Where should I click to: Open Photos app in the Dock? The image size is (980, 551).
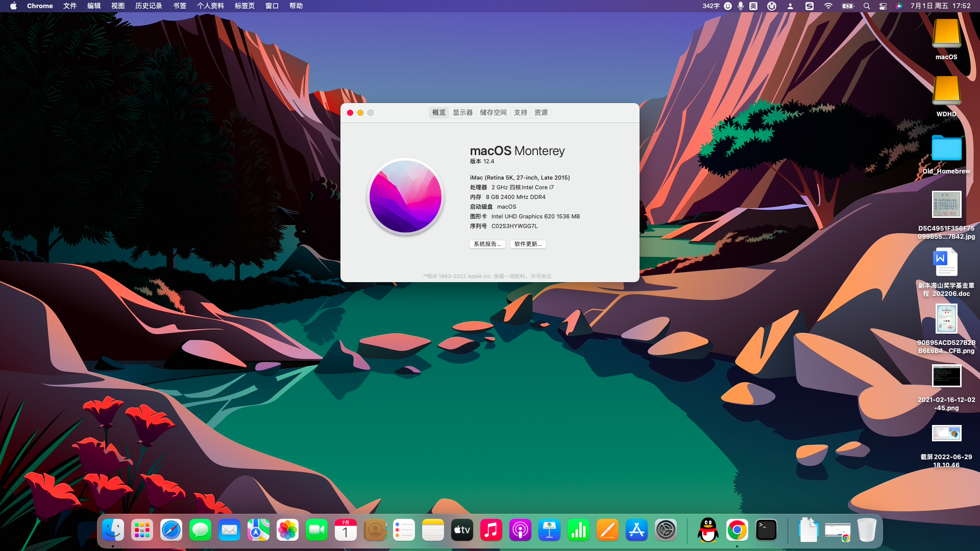[x=287, y=530]
